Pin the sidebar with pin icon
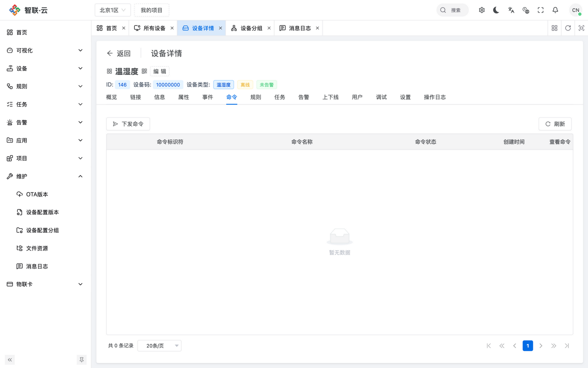Image resolution: width=588 pixels, height=368 pixels. pyautogui.click(x=82, y=360)
